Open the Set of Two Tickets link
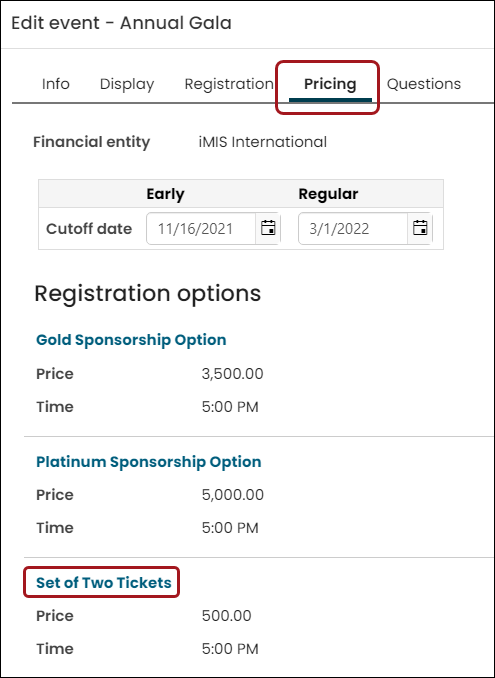495x678 pixels. coord(104,583)
